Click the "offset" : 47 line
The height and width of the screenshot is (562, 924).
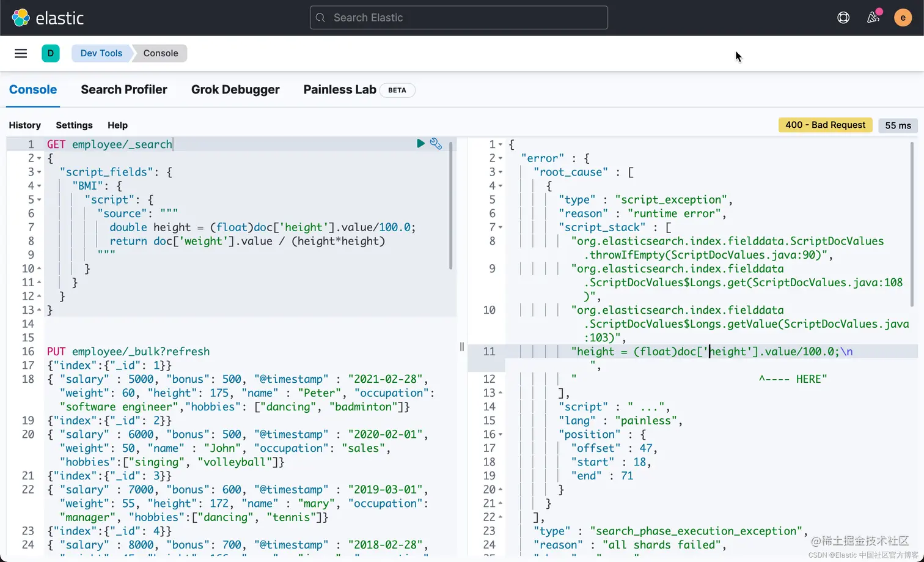pos(613,448)
